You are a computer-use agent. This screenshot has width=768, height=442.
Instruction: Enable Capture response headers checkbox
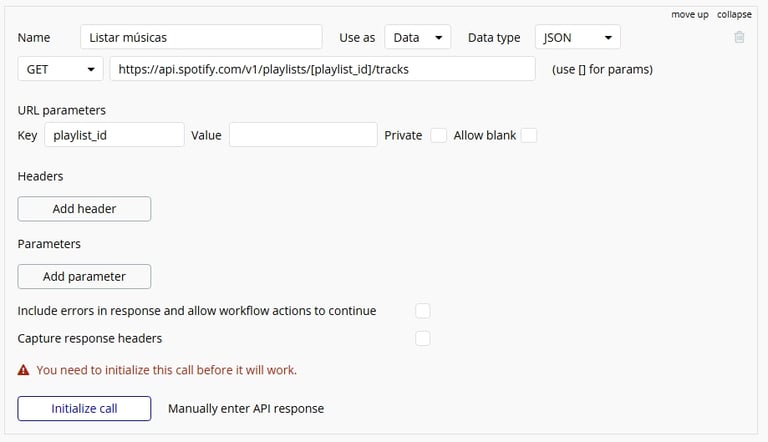point(423,338)
